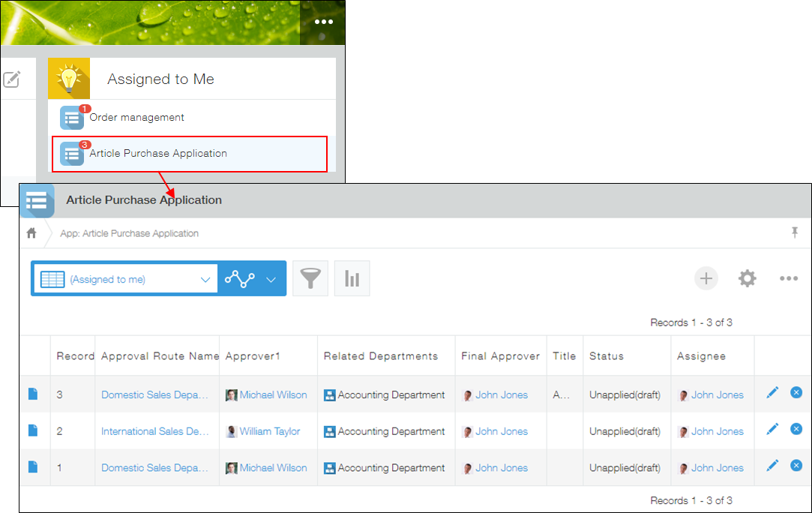Delete record 3 using the X icon

(x=796, y=392)
